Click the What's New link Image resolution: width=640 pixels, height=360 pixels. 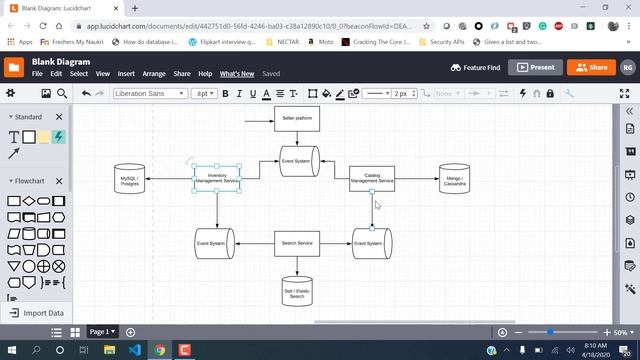click(237, 74)
